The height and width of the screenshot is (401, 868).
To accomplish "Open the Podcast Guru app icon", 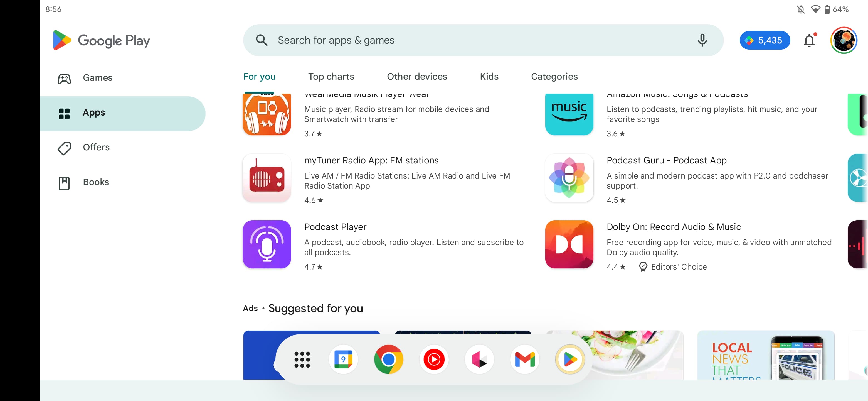I will (569, 178).
